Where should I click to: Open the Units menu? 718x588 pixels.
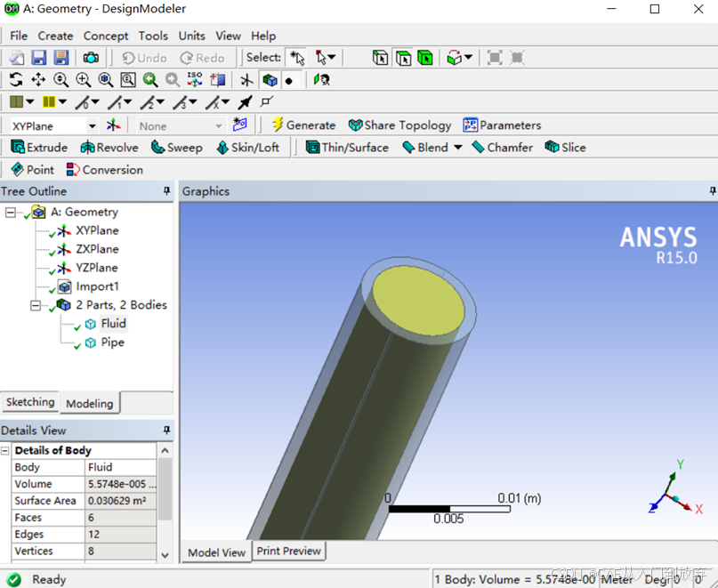[191, 36]
